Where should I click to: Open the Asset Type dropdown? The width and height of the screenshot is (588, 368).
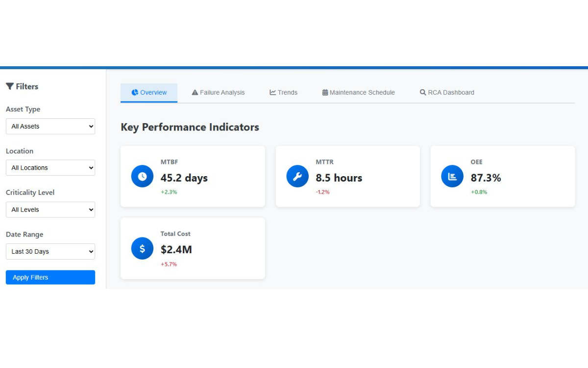pos(50,126)
